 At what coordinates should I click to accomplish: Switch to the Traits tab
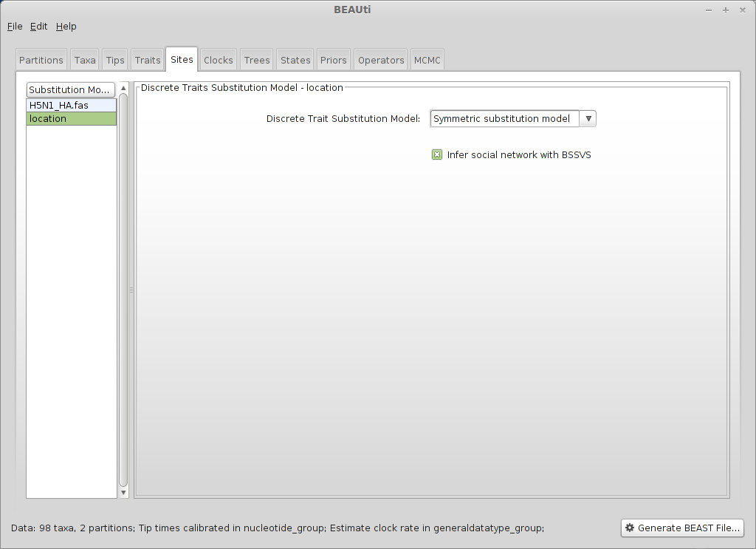(x=148, y=61)
